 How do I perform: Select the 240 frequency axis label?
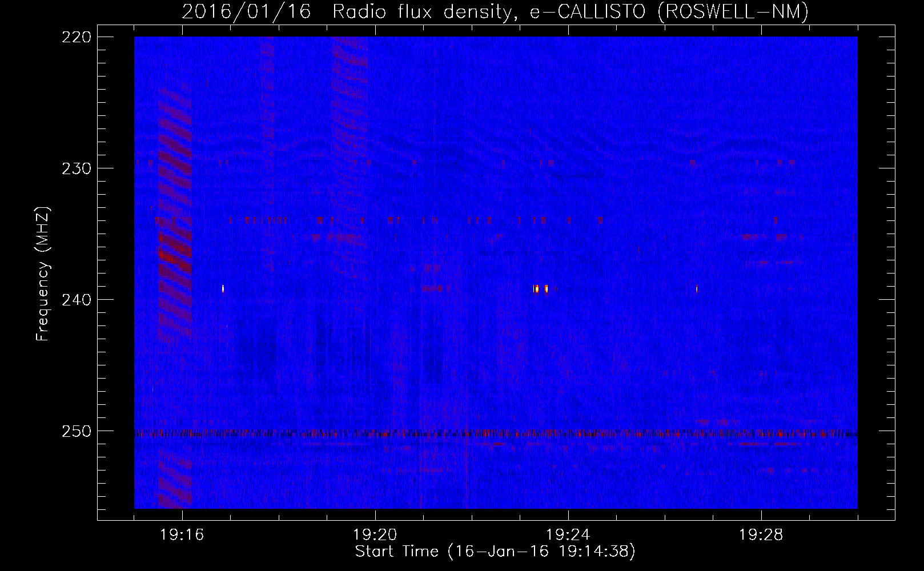(76, 300)
